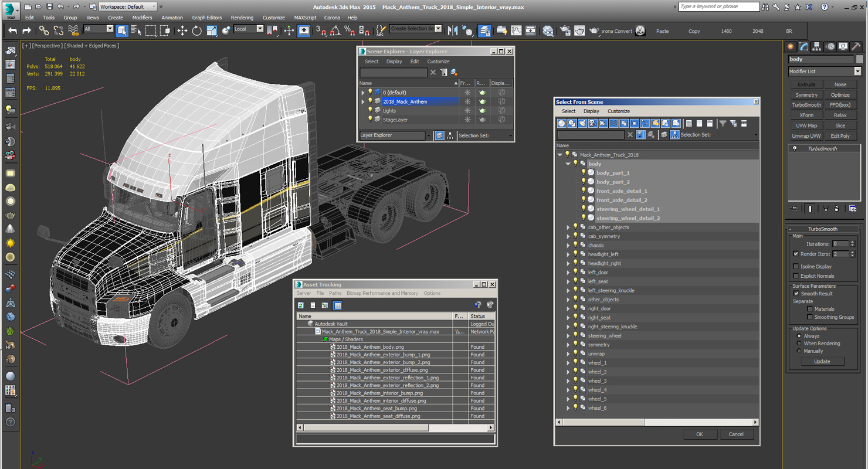
Task: Toggle the Smooth Result checkbox
Action: click(796, 294)
